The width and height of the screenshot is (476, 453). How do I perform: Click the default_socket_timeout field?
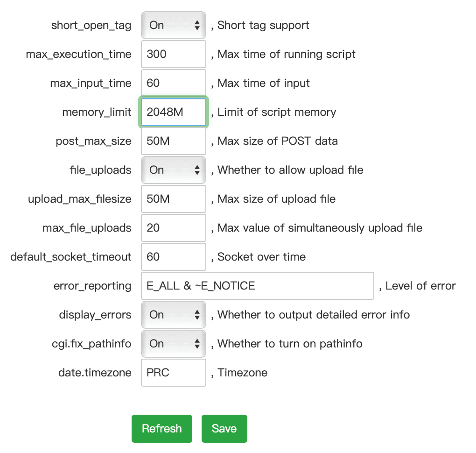pos(173,257)
